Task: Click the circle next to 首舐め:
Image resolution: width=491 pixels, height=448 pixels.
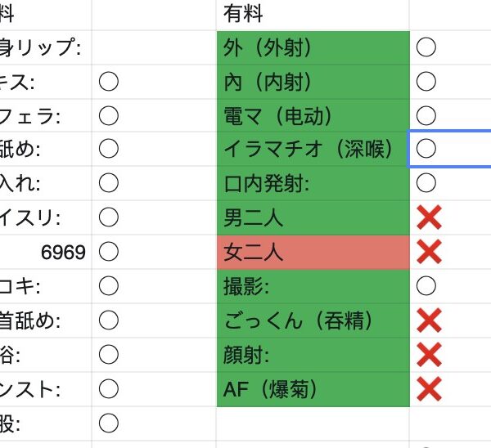Action: coord(109,320)
